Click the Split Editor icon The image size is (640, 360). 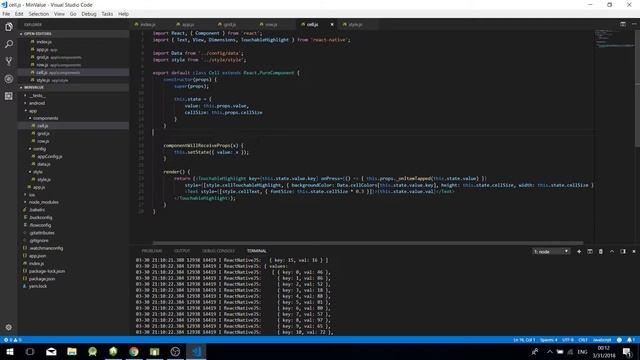click(x=623, y=24)
